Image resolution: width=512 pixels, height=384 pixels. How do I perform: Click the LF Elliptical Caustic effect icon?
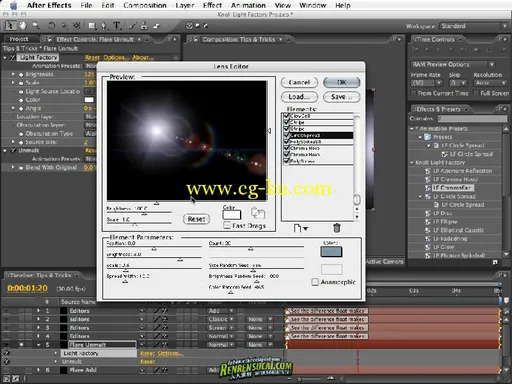pos(428,230)
